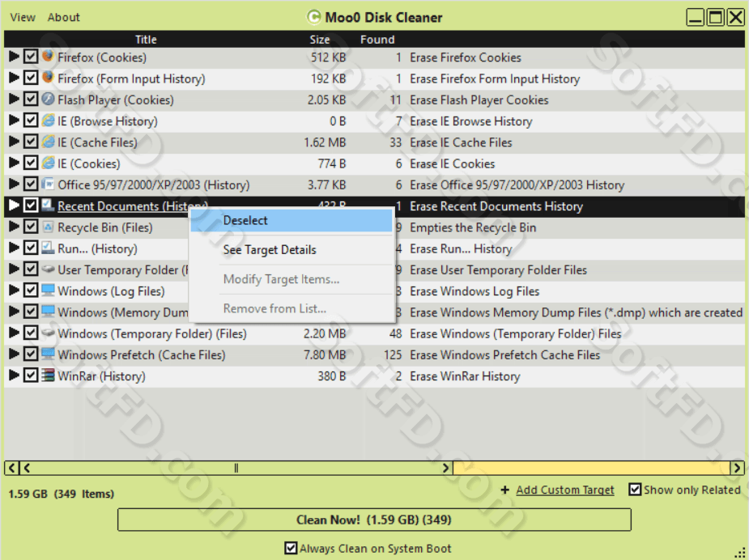
Task: Click the Erase Flash Player Cookies description
Action: 479,100
